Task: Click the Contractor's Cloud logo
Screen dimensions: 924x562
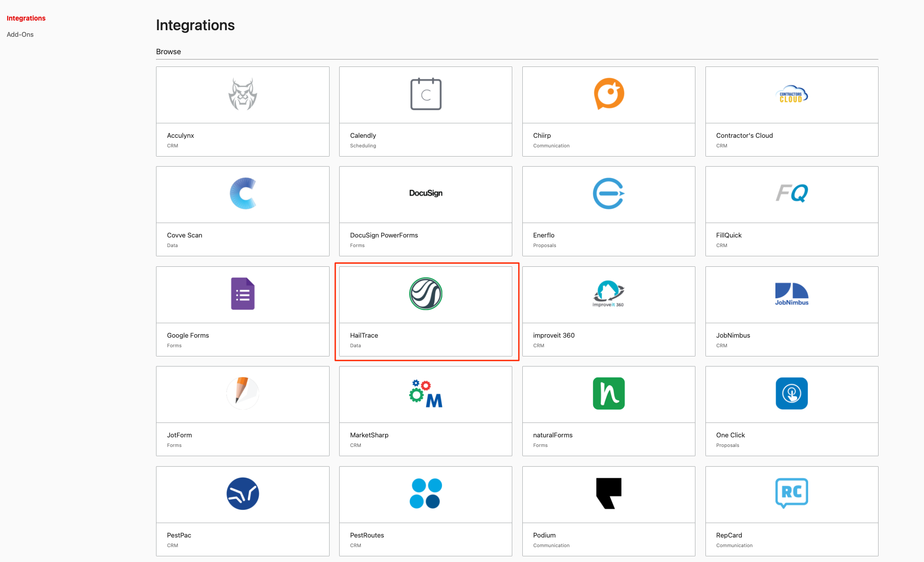Action: (792, 94)
